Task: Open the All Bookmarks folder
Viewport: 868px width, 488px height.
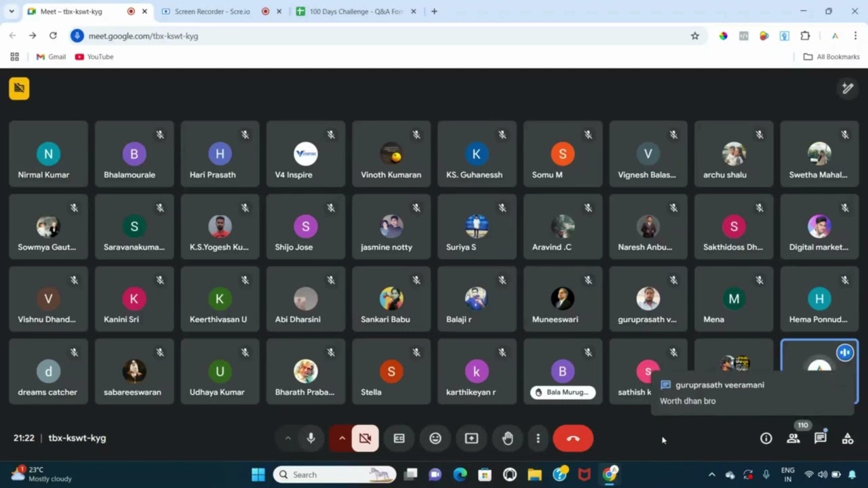Action: [831, 57]
